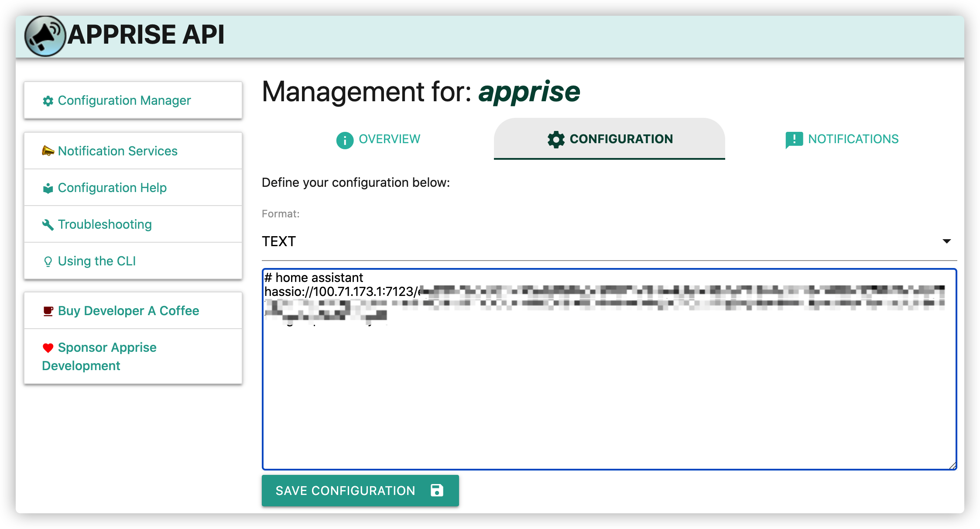This screenshot has height=529, width=980.
Task: Click the red heart sponsor icon
Action: pos(48,348)
